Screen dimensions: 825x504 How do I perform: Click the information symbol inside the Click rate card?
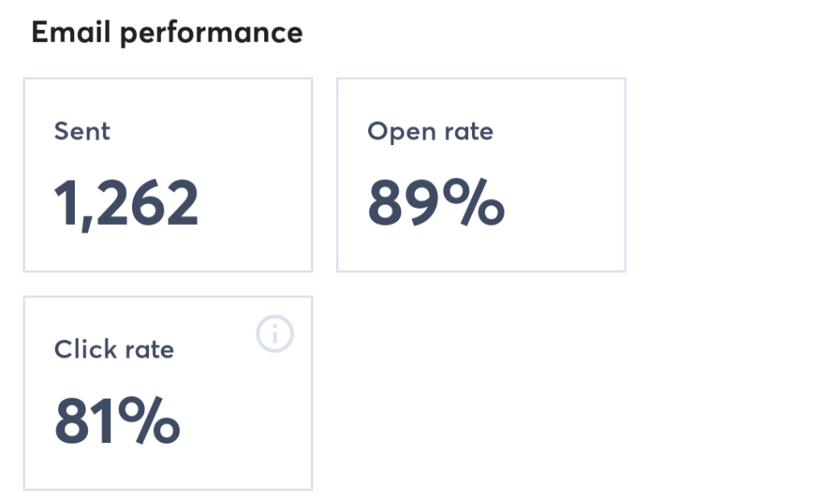pos(275,333)
